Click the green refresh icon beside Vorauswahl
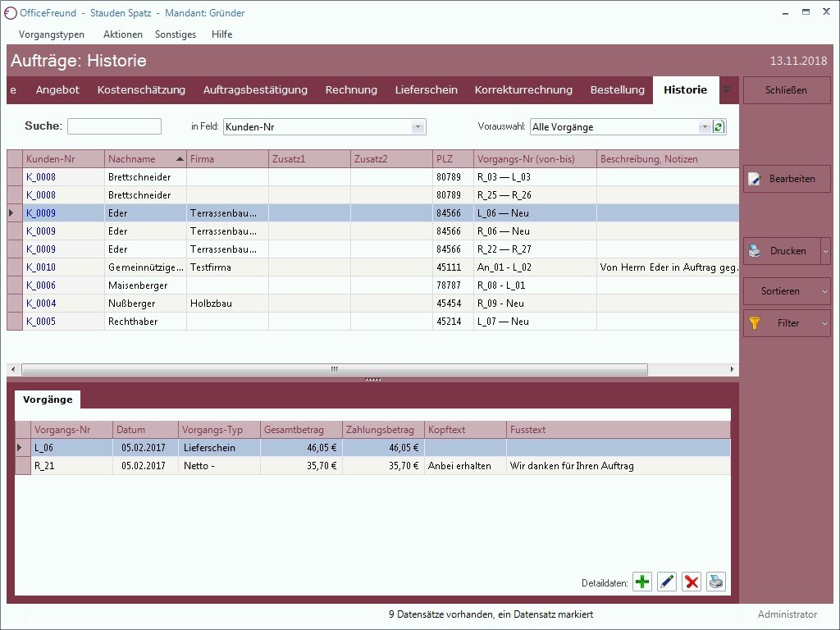Image resolution: width=840 pixels, height=630 pixels. pyautogui.click(x=719, y=127)
